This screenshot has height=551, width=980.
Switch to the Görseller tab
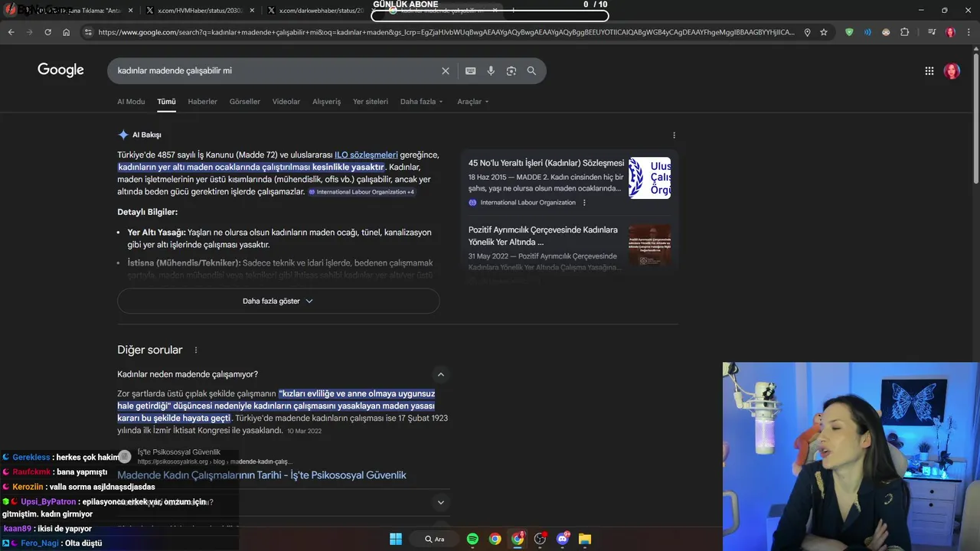245,102
